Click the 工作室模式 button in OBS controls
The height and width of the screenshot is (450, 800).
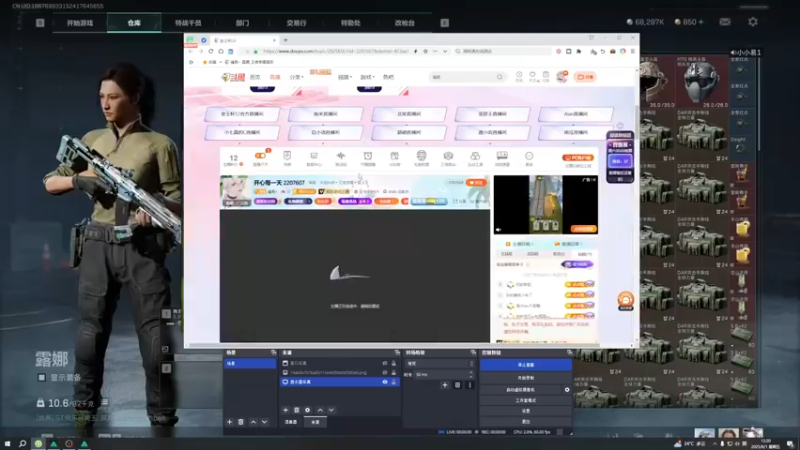(x=526, y=401)
